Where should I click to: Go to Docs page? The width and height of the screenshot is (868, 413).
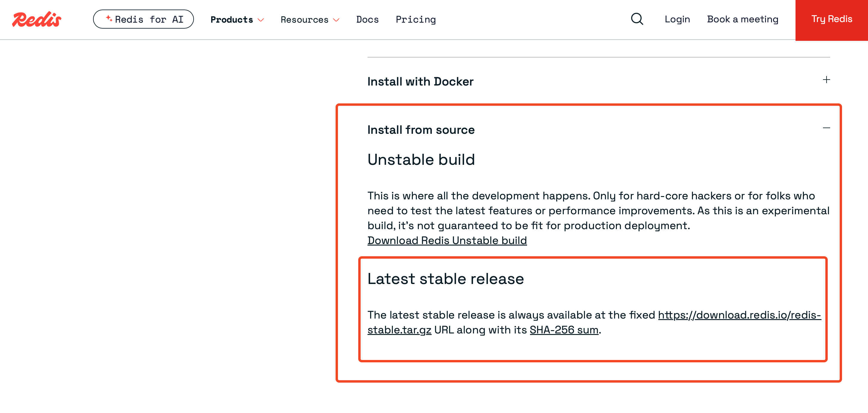pyautogui.click(x=367, y=20)
